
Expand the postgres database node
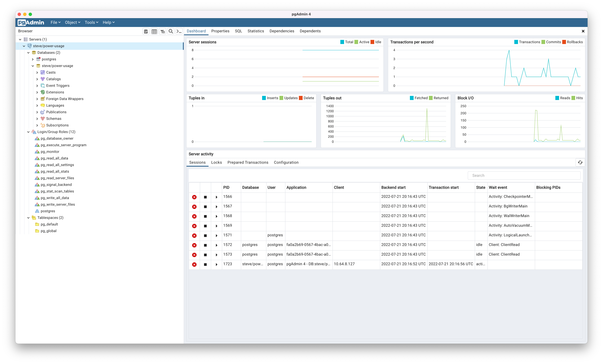pos(33,59)
